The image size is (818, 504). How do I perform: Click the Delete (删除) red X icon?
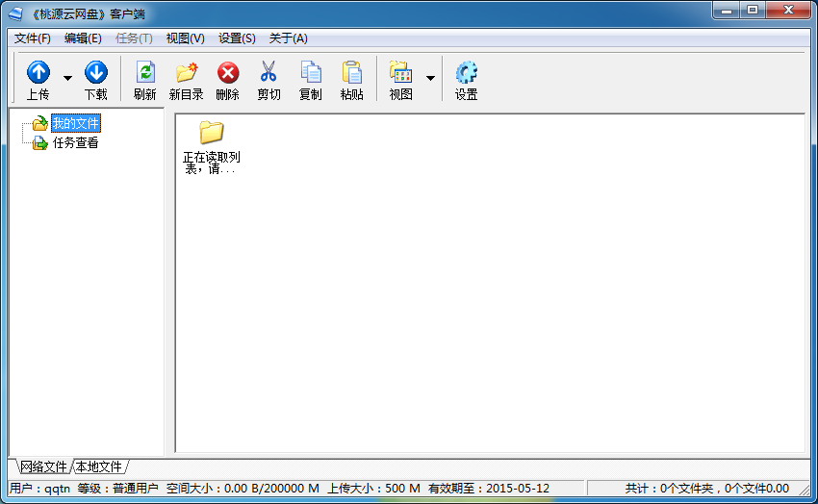pyautogui.click(x=228, y=74)
